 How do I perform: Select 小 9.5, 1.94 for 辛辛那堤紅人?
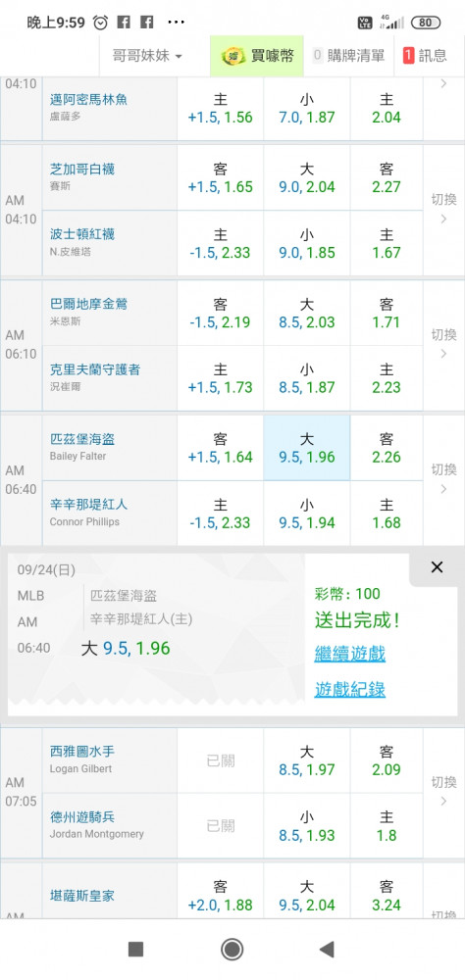[x=307, y=514]
